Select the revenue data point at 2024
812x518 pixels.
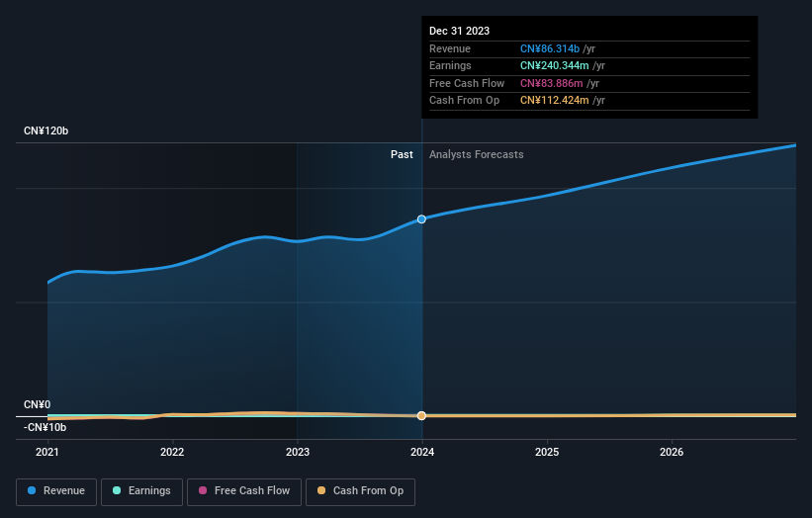click(421, 219)
